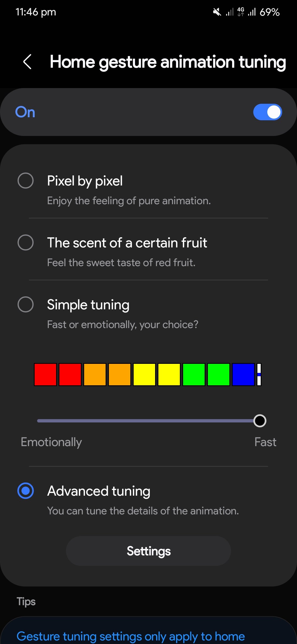Choose The scent of a certain fruit option
The height and width of the screenshot is (644, 297).
(x=26, y=242)
